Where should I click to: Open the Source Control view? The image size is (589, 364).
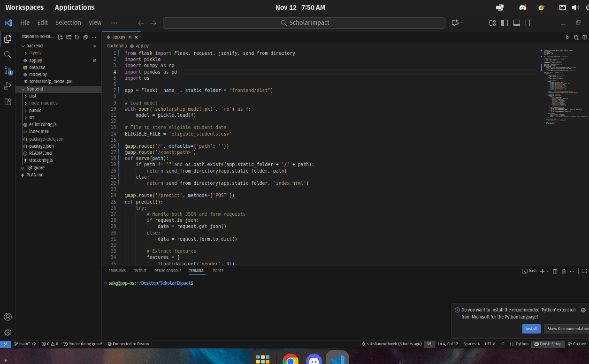[x=8, y=70]
